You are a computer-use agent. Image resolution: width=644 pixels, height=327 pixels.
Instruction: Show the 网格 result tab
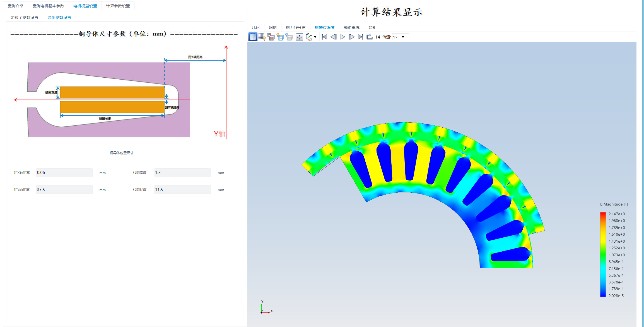click(x=273, y=28)
